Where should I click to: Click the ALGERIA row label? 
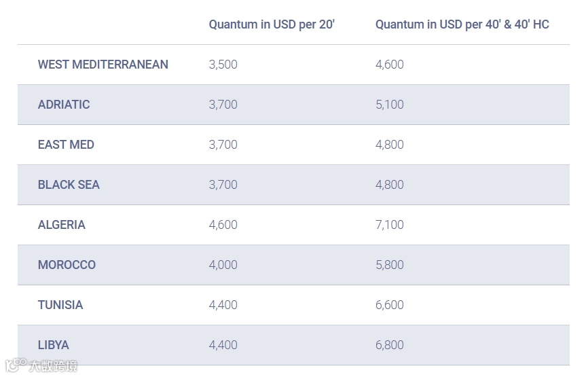[x=62, y=225]
